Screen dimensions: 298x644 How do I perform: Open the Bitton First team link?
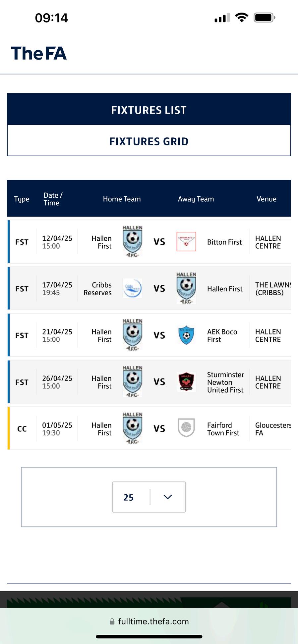pos(224,242)
